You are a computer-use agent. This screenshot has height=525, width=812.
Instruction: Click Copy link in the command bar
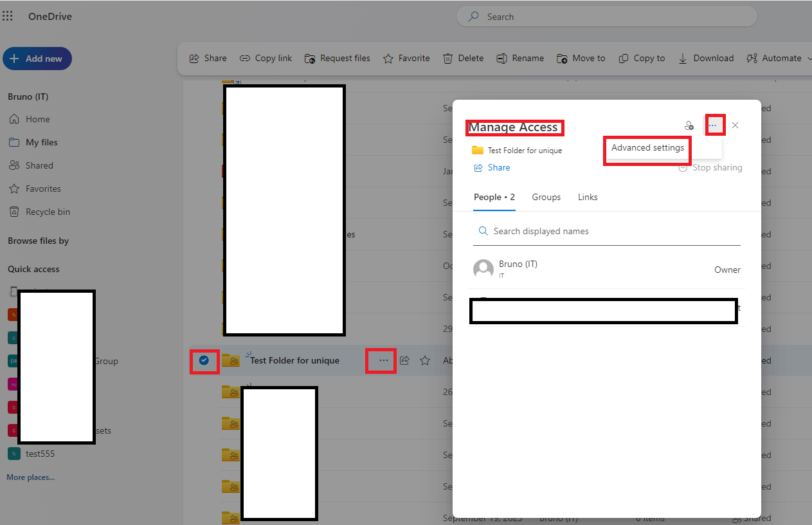click(266, 58)
